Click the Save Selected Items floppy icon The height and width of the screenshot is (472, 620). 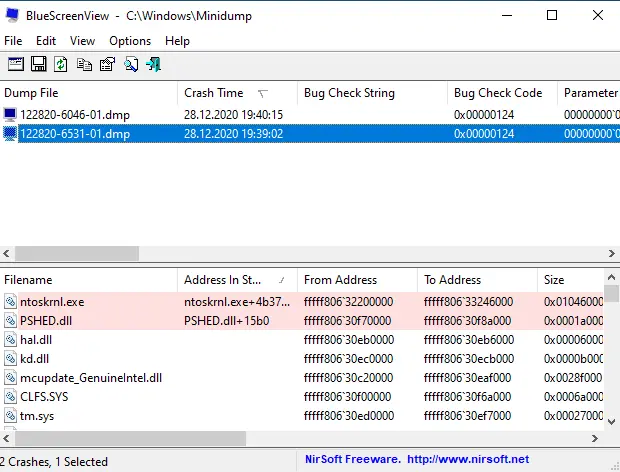39,64
